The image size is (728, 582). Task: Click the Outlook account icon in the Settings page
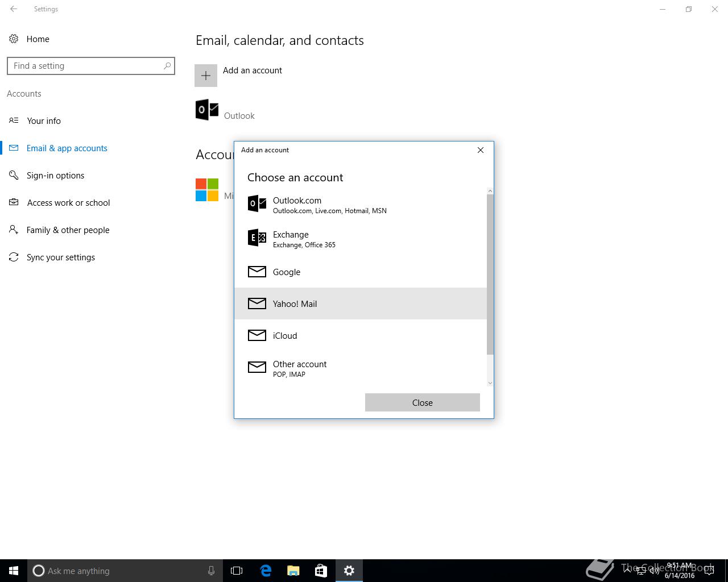click(x=207, y=110)
